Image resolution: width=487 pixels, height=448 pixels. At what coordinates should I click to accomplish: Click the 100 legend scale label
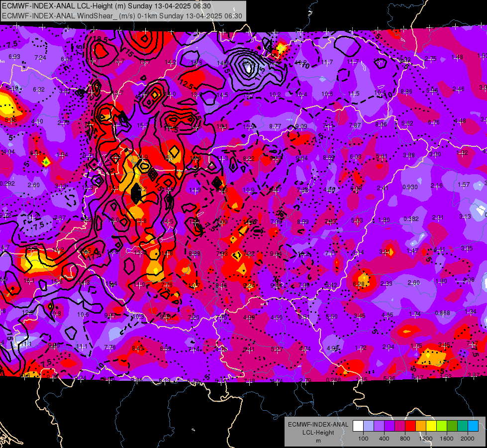coord(363,439)
